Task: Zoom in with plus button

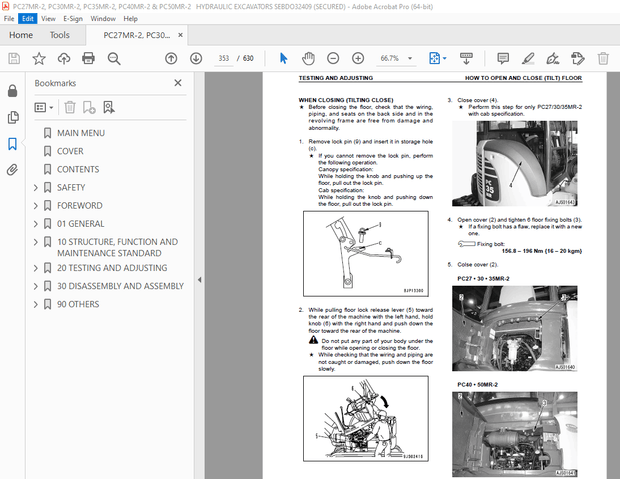Action: 358,59
